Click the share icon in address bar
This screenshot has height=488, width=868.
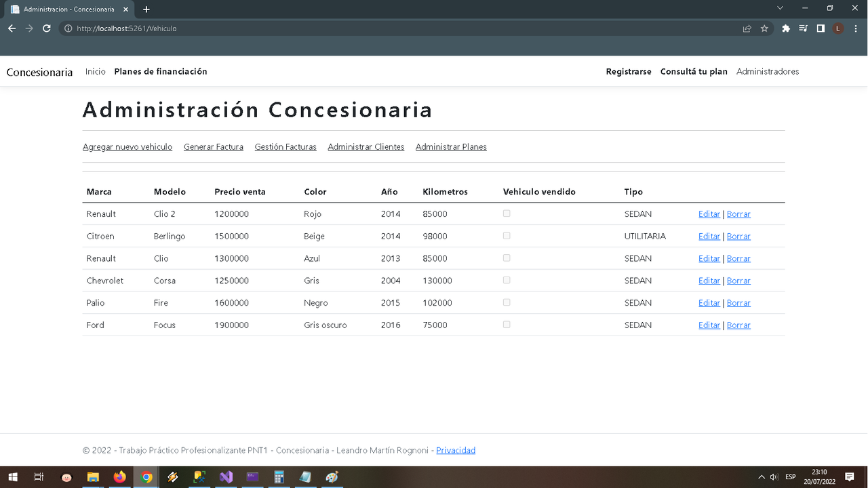747,28
